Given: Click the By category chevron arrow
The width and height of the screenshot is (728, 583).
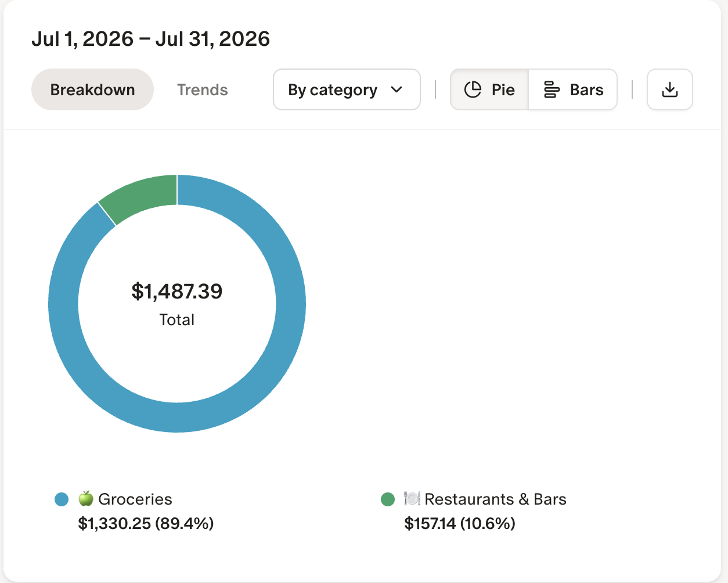Looking at the screenshot, I should click(x=397, y=89).
